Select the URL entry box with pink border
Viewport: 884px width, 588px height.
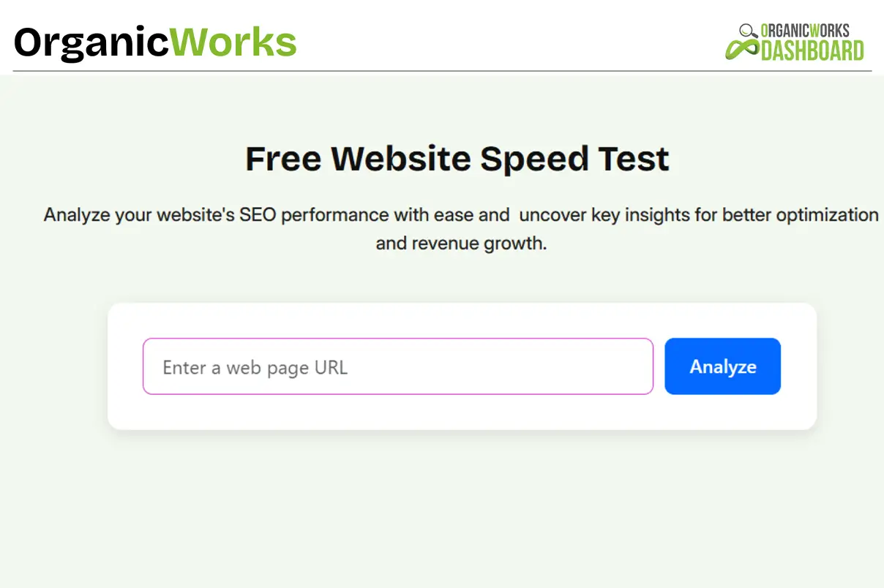[397, 366]
